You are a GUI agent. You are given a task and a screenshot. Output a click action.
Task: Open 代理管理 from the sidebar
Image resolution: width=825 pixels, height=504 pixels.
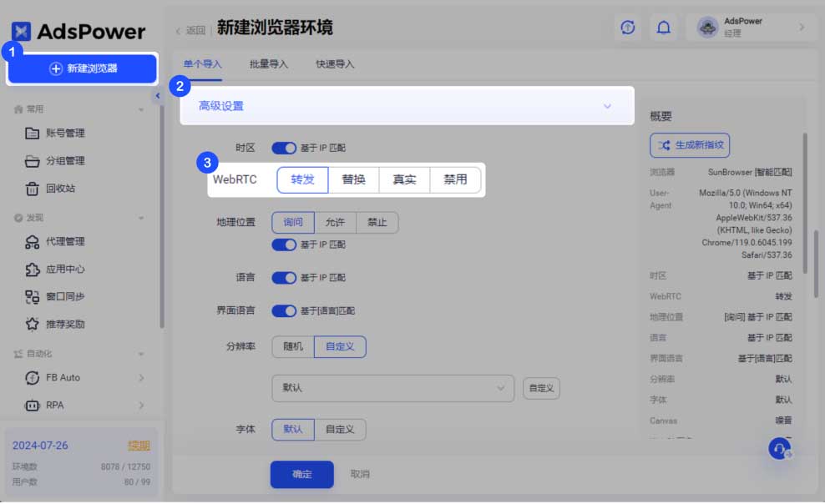tap(64, 242)
